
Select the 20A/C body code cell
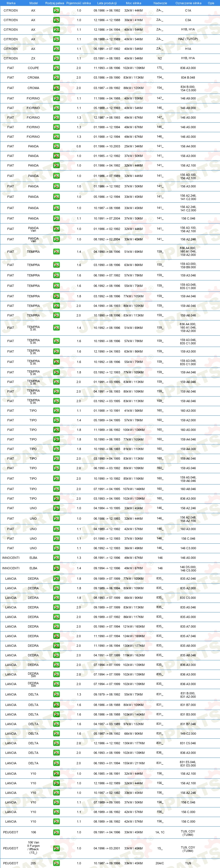[x=160, y=863]
